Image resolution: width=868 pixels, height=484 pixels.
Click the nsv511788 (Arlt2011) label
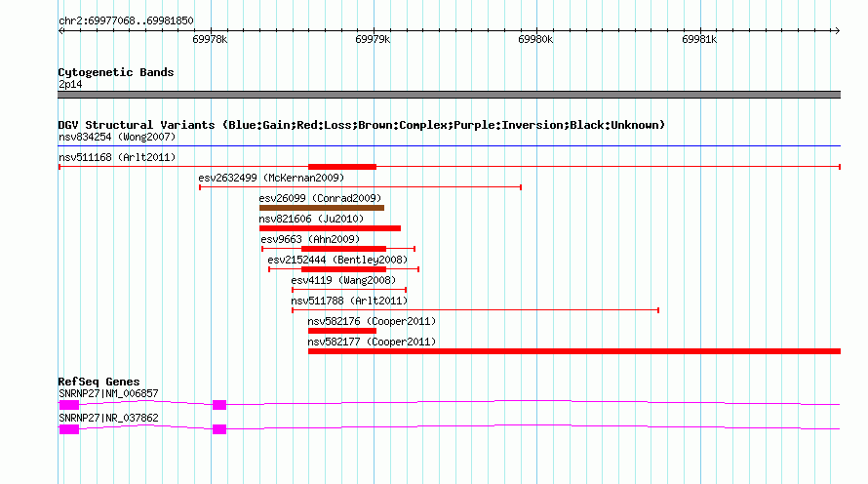tap(349, 301)
